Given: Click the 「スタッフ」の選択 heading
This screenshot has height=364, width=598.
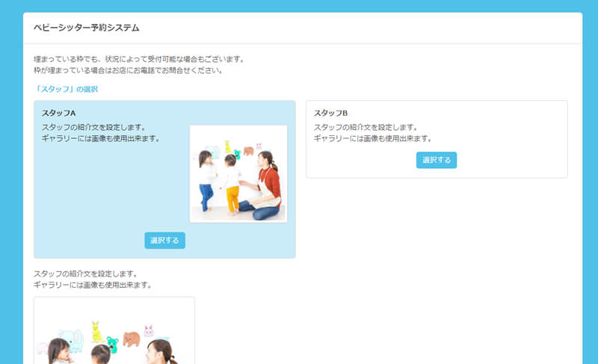Looking at the screenshot, I should [66, 89].
